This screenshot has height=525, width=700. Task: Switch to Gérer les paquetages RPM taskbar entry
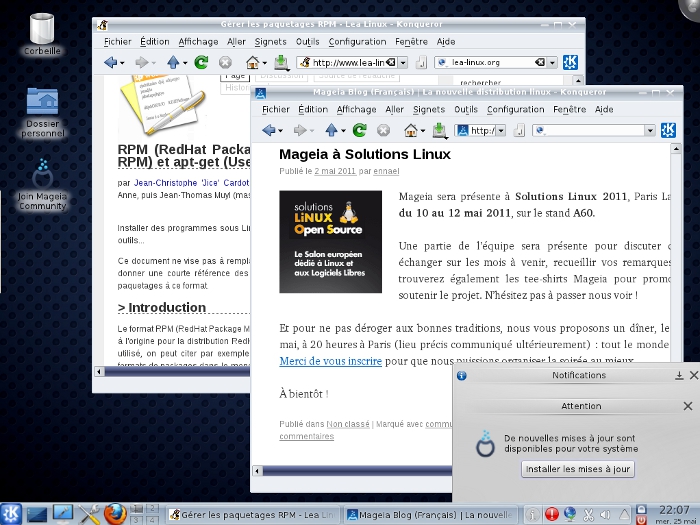coord(252,514)
